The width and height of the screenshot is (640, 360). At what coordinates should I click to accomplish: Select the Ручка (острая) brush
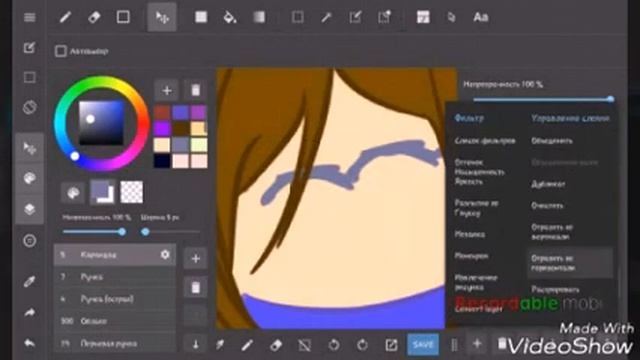(115, 299)
